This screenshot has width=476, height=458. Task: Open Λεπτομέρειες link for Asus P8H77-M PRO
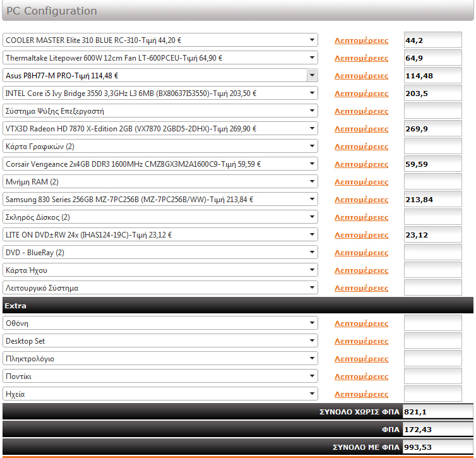coord(361,76)
